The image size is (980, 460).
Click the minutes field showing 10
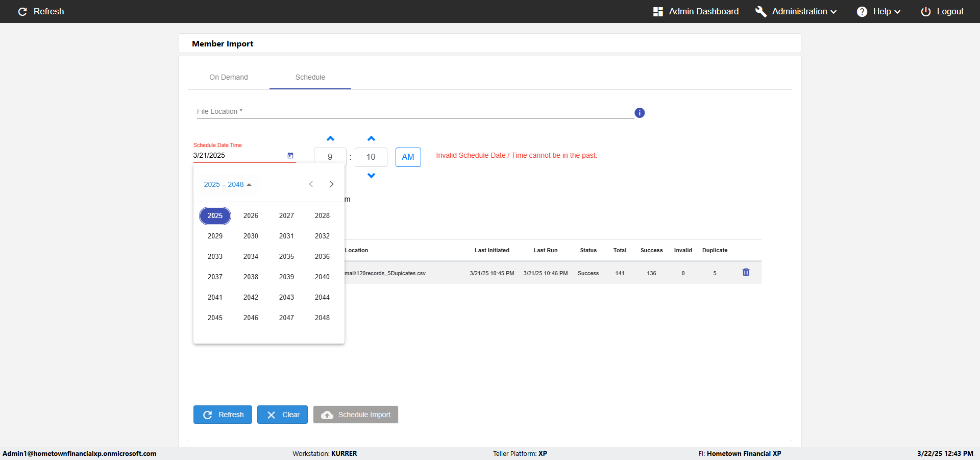tap(371, 157)
